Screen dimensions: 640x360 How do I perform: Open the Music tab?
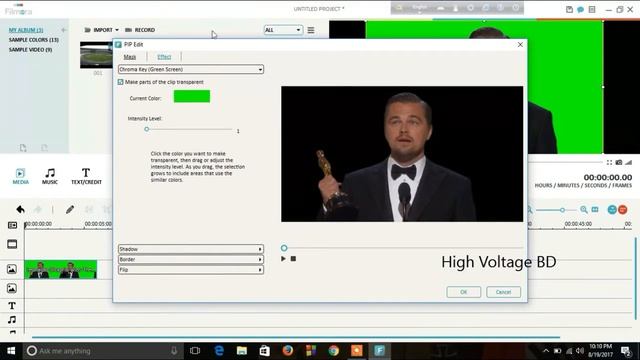coord(50,176)
